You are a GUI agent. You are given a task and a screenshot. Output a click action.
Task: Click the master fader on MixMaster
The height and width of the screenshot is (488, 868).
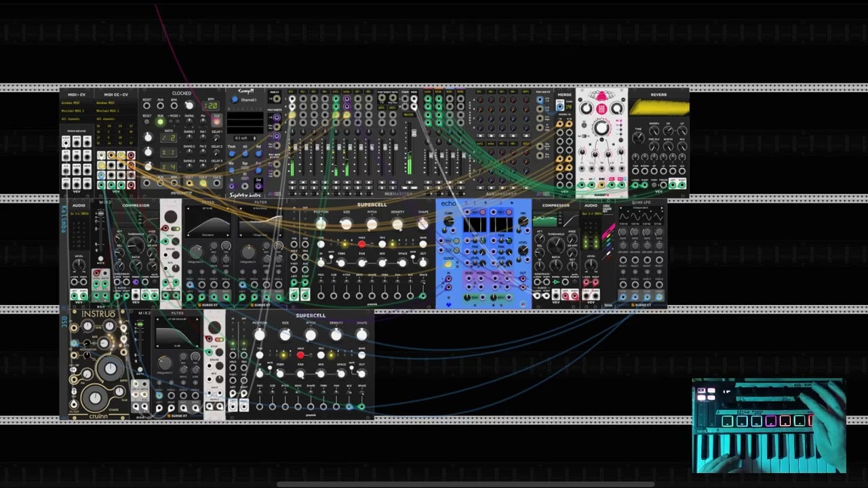pos(414,133)
